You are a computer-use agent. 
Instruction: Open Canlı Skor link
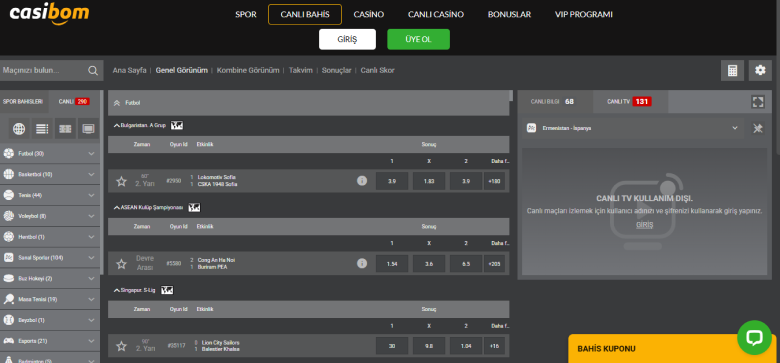[x=378, y=71]
